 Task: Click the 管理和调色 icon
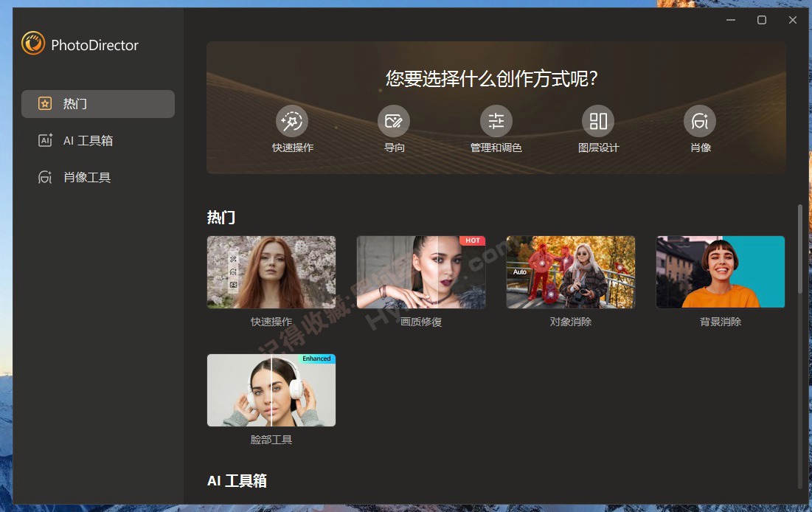(495, 120)
